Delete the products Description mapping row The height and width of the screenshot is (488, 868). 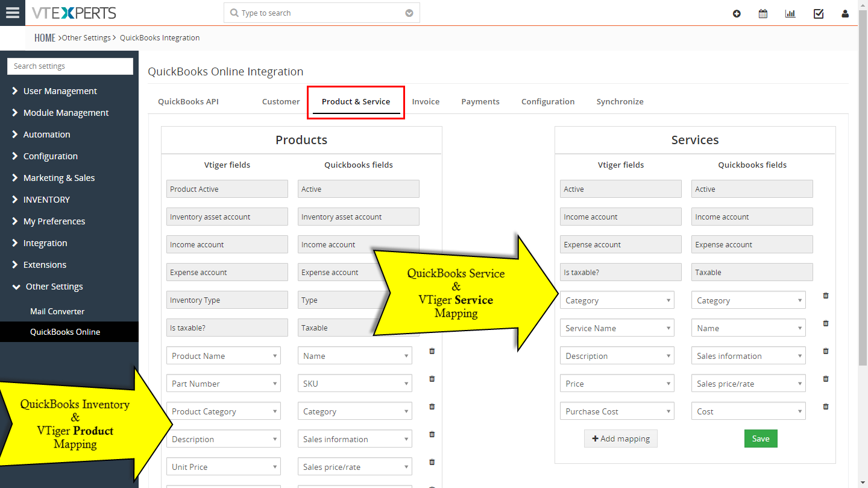(x=432, y=434)
